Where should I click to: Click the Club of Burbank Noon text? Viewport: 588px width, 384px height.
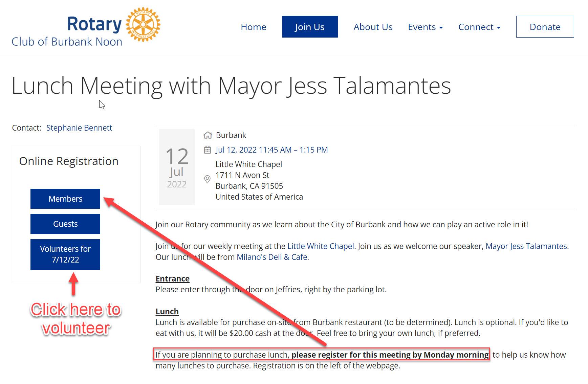(67, 42)
